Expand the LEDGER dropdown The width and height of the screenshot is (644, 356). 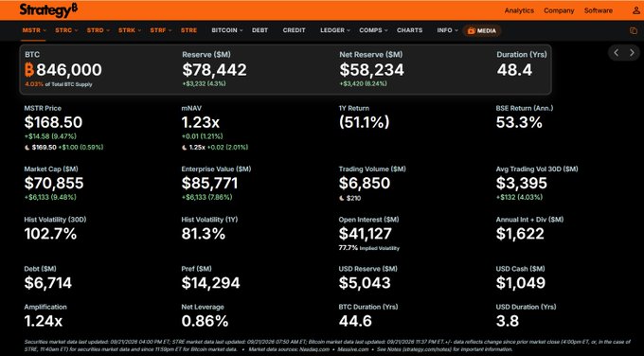[335, 30]
